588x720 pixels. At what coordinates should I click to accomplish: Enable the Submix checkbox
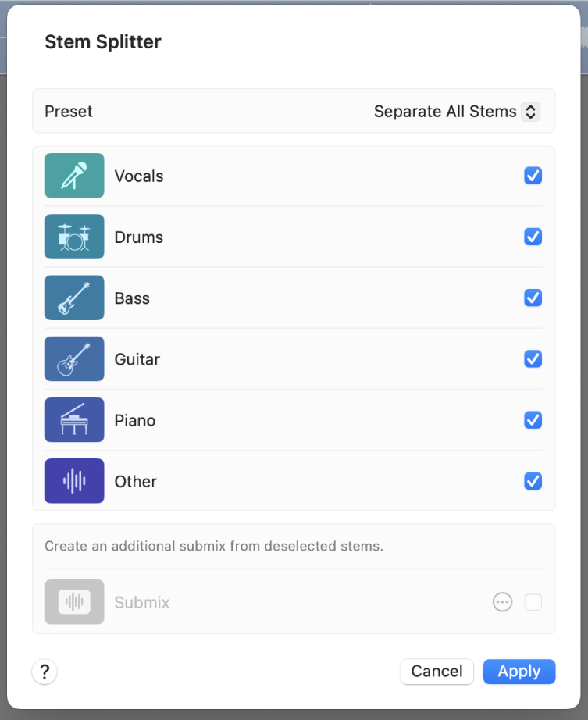coord(533,602)
